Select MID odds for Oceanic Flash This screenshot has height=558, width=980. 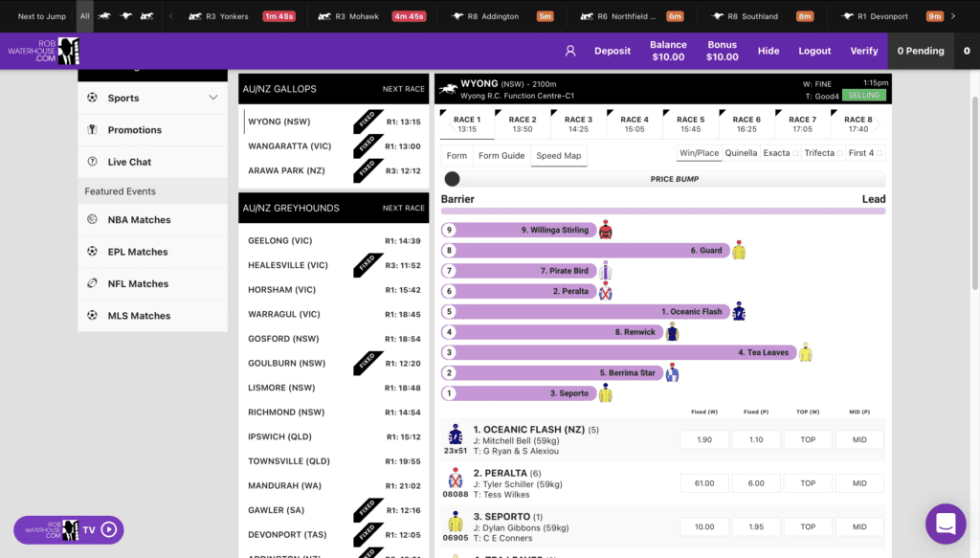click(x=860, y=440)
